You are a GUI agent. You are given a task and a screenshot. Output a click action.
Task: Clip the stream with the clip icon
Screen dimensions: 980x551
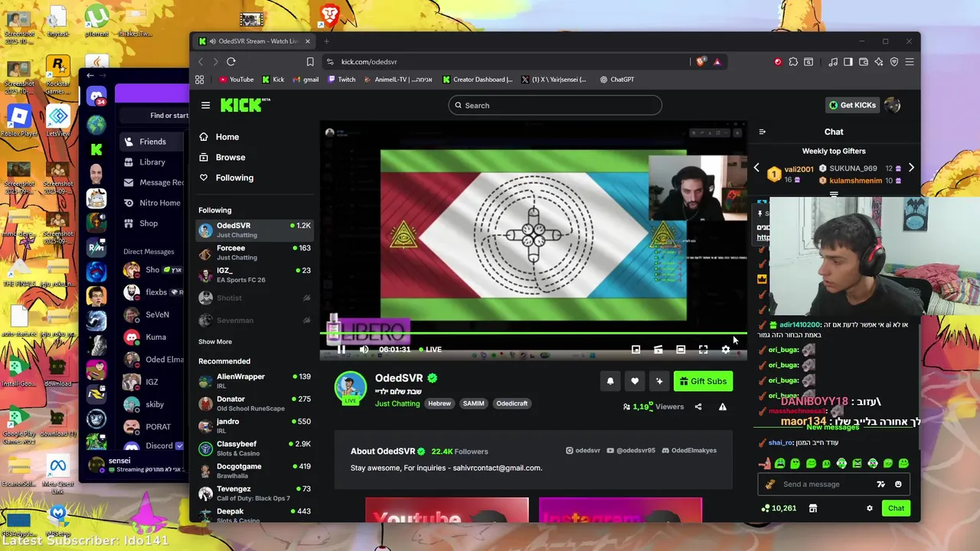point(658,350)
